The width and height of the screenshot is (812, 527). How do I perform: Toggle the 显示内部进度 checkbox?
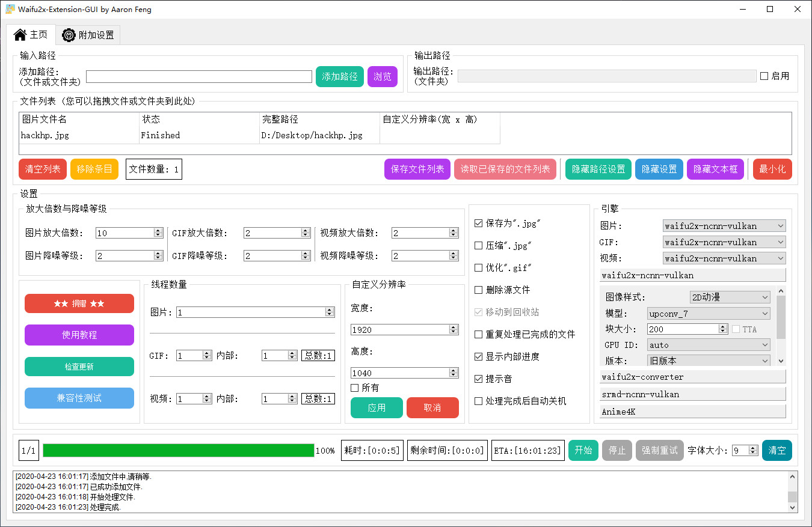(479, 356)
